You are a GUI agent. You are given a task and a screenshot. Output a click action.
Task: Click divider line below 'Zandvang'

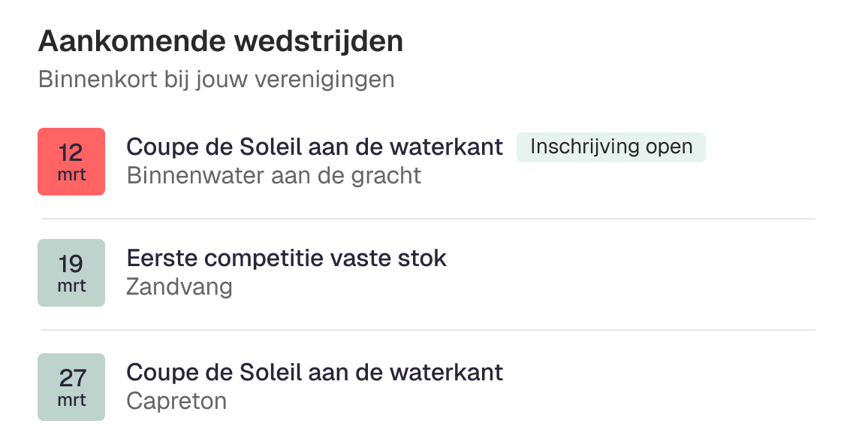(x=428, y=330)
